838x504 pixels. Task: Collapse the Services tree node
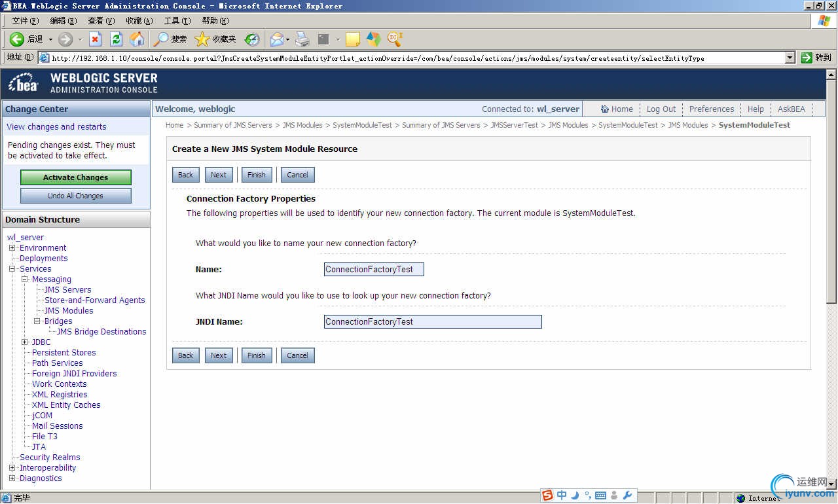pyautogui.click(x=12, y=269)
